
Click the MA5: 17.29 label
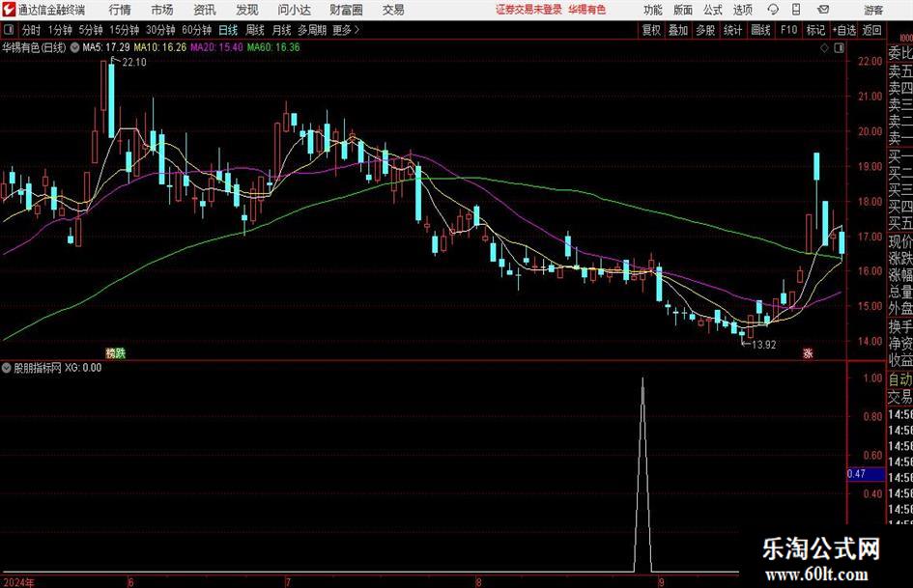tap(106, 47)
